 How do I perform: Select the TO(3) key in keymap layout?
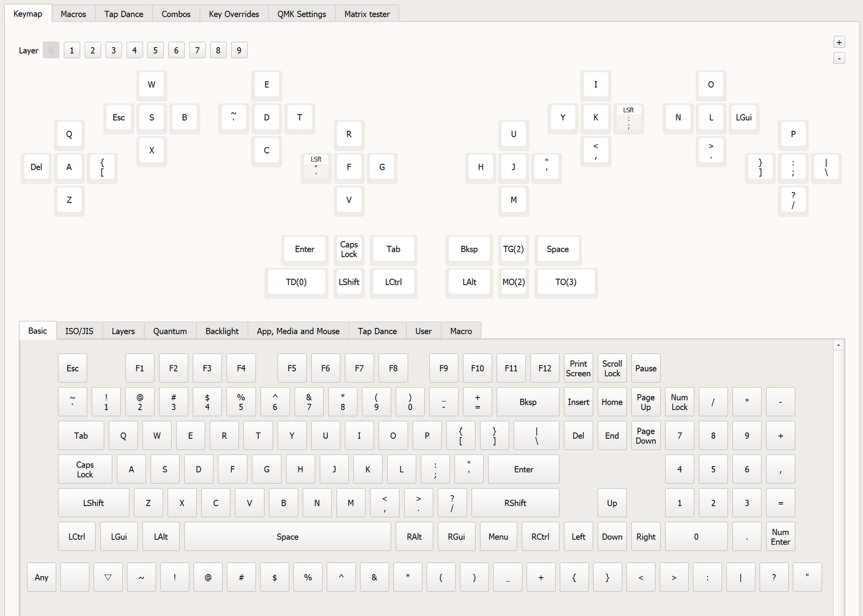tap(566, 282)
